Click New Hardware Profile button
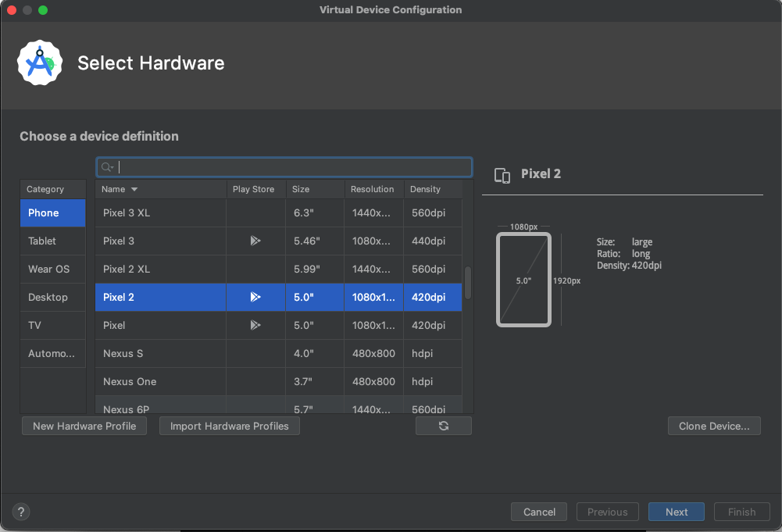Screen dimensions: 782x532 [84, 426]
